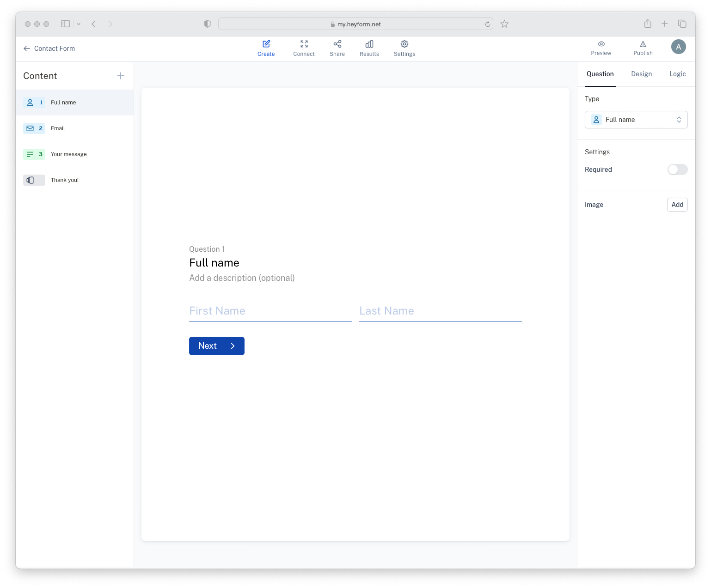Select the Full name item in Content

click(75, 103)
